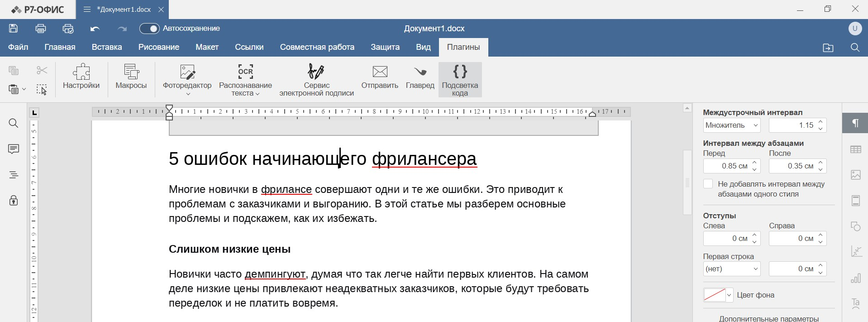Open shape settings icon in right sidebar
Image resolution: width=868 pixels, height=322 pixels.
855,226
